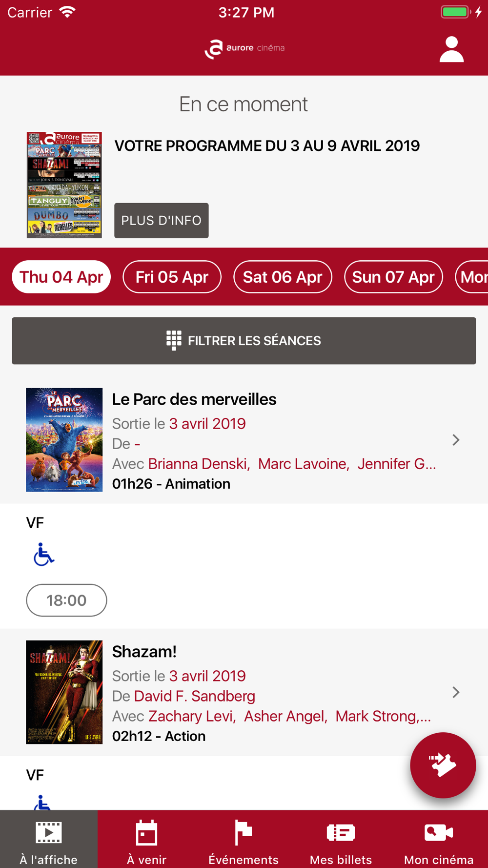Tap the wheelchair accessibility icon under VF
This screenshot has width=488, height=868.
(x=43, y=554)
